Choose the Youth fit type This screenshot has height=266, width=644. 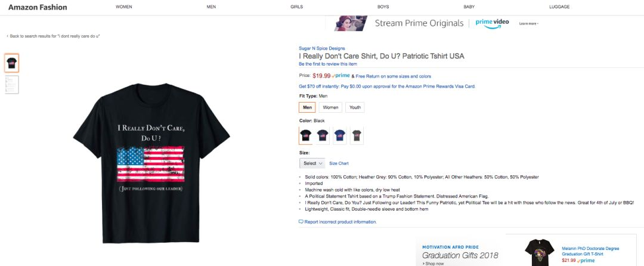click(355, 107)
